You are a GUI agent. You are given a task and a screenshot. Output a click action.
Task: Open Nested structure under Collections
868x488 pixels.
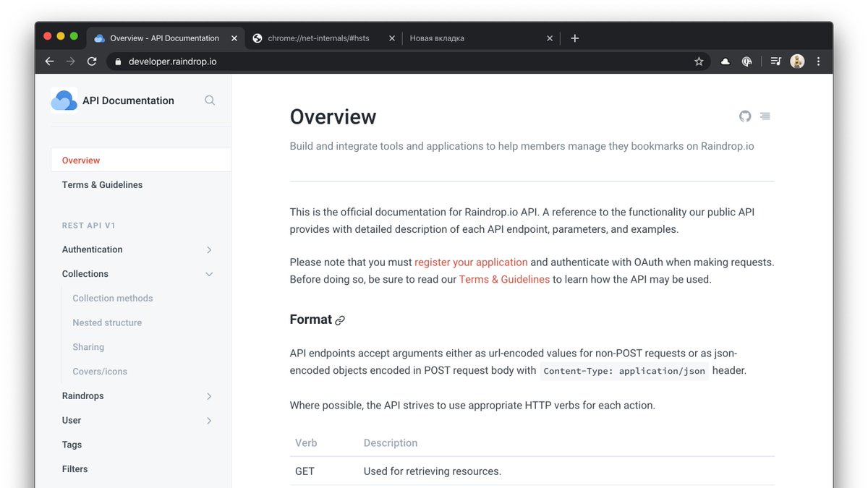[106, 322]
